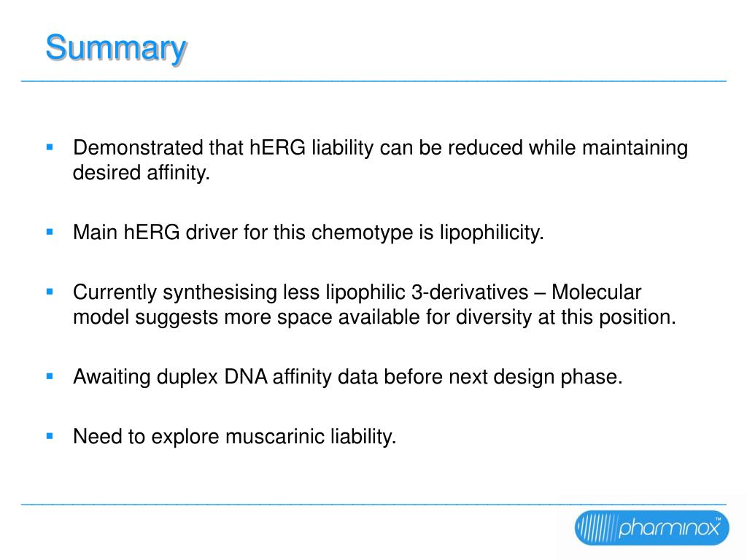Click the blue line under the title

373,82
